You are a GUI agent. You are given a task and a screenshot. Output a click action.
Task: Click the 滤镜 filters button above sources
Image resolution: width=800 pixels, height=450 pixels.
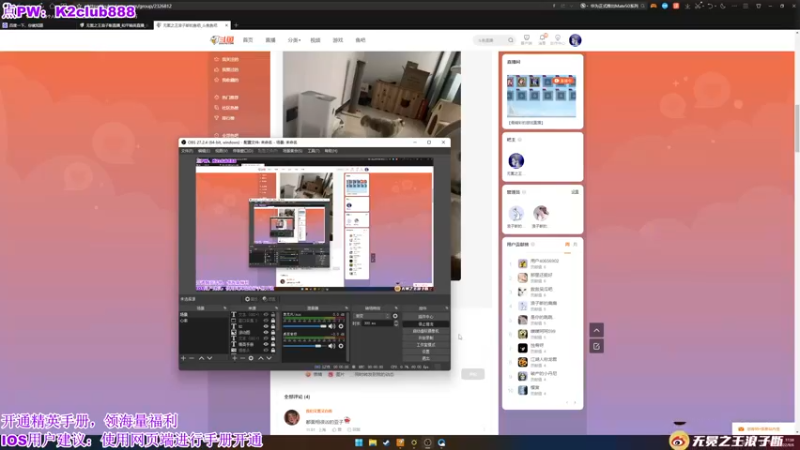point(269,299)
